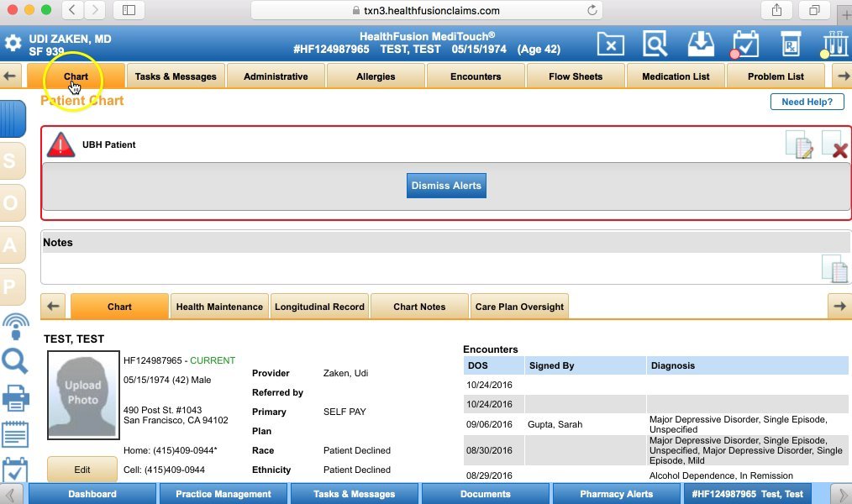Open the inbox download tray icon
Image resolution: width=852 pixels, height=504 pixels.
[x=700, y=43]
